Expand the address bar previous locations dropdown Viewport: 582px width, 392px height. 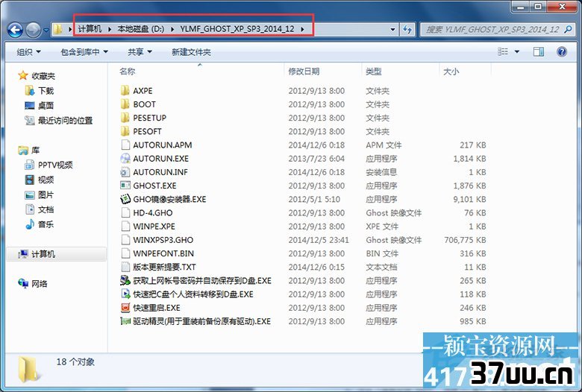pos(392,29)
